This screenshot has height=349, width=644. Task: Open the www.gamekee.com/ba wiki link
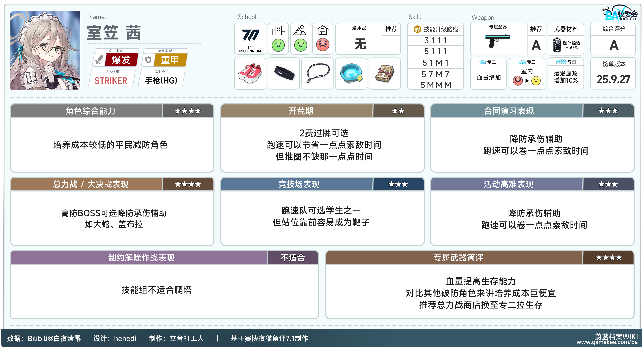607,342
